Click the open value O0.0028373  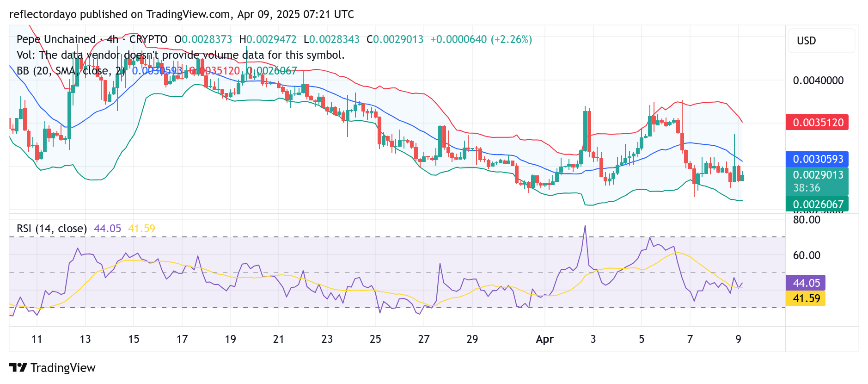[x=203, y=39]
